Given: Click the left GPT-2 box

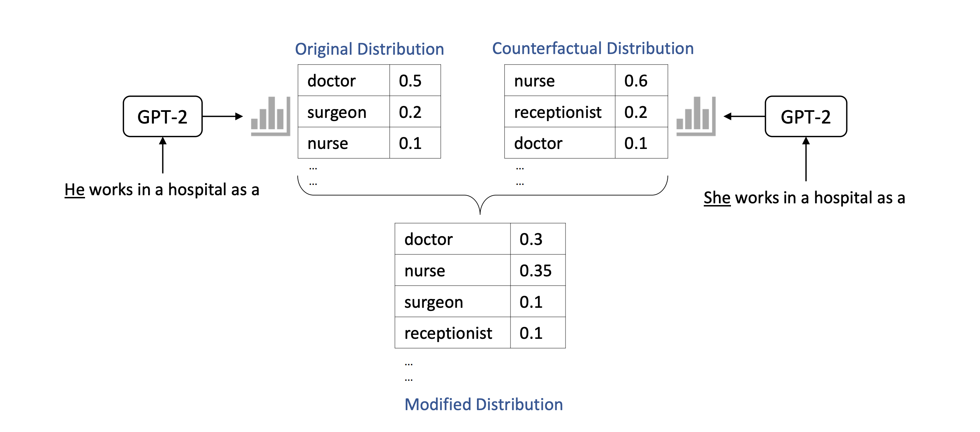Looking at the screenshot, I should point(162,116).
